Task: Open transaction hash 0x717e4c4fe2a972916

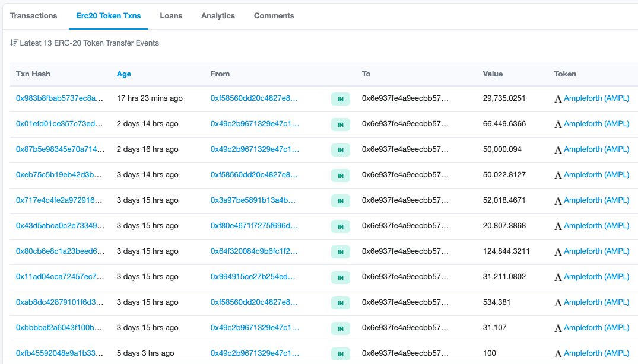Action: 59,200
